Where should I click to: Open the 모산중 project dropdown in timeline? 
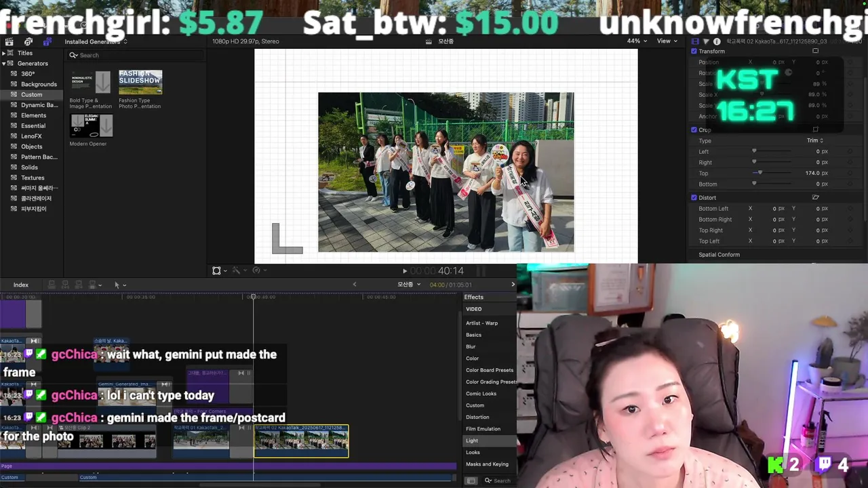click(x=408, y=285)
